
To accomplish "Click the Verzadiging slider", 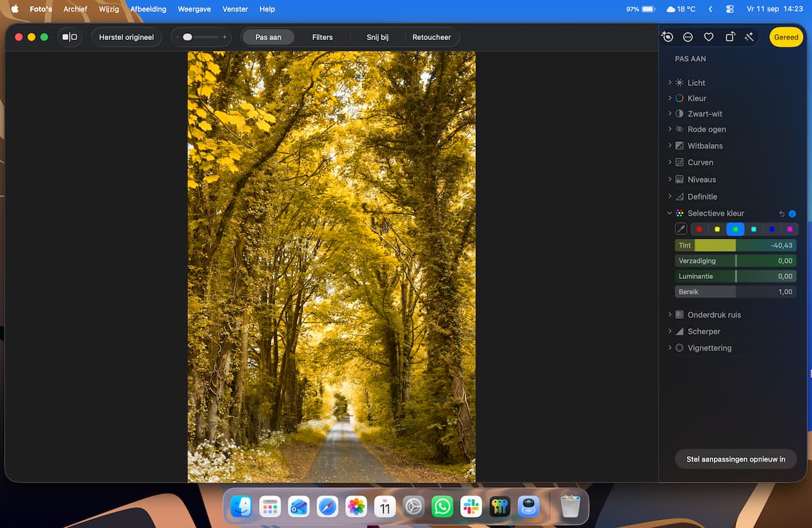I will (x=736, y=261).
